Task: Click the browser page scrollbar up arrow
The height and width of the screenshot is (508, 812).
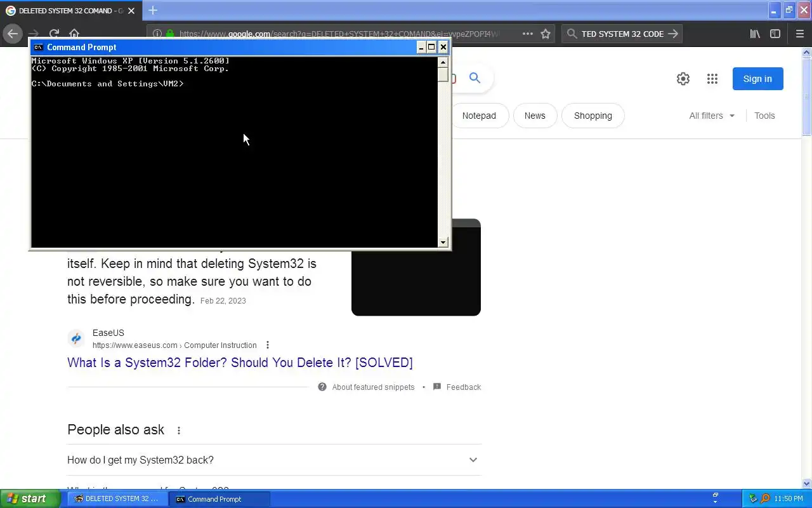Action: pos(807,51)
